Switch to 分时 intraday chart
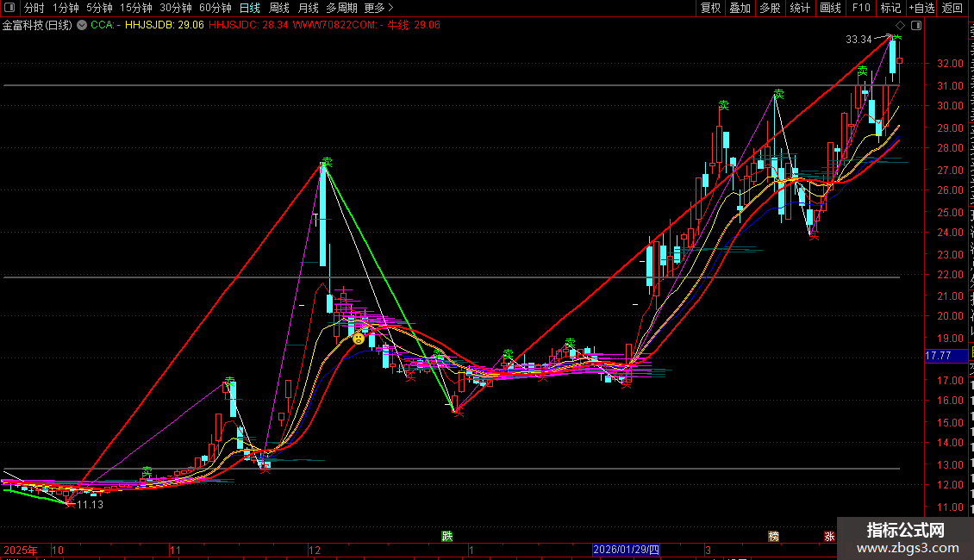974x560 pixels. [x=34, y=8]
